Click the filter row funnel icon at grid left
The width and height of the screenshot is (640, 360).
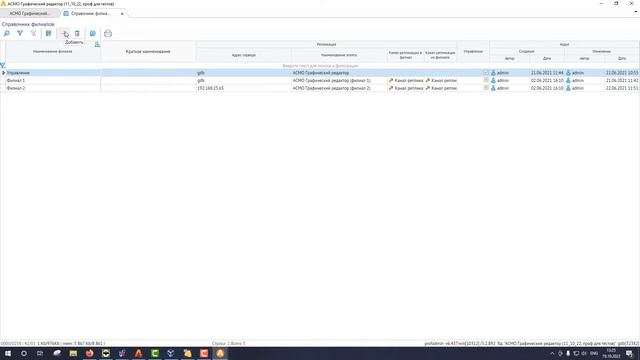[x=3, y=65]
